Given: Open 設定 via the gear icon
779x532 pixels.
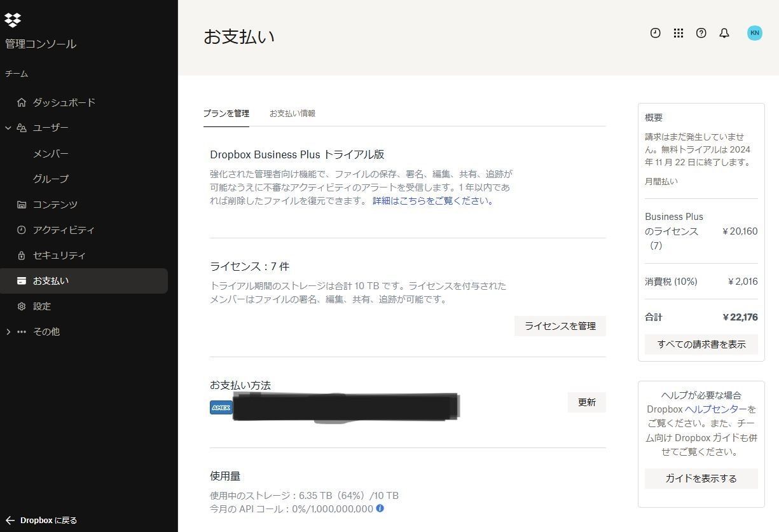Looking at the screenshot, I should click(x=22, y=306).
